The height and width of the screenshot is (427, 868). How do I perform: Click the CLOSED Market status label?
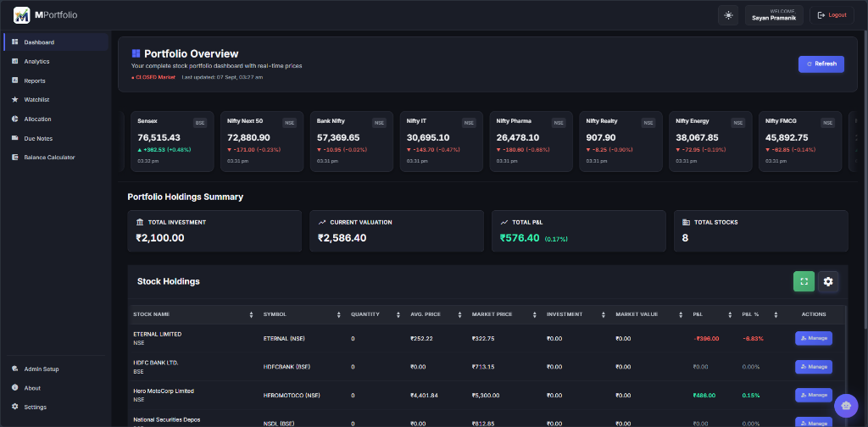point(155,77)
